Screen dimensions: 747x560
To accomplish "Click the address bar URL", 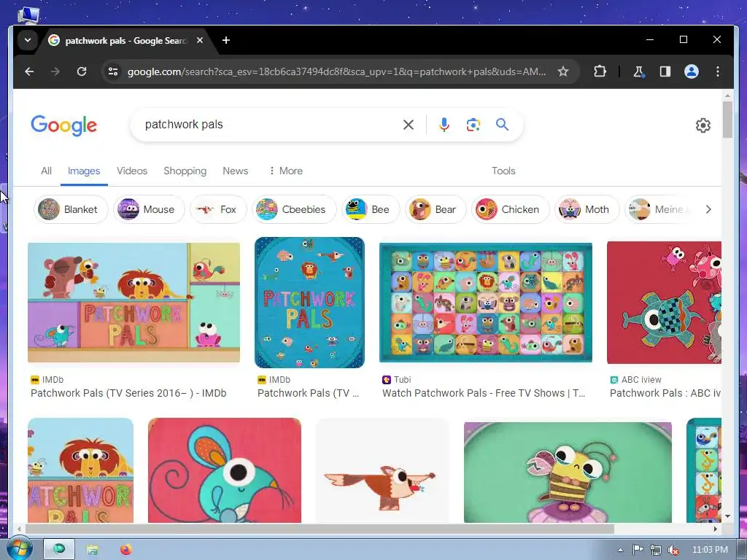I will coord(336,71).
